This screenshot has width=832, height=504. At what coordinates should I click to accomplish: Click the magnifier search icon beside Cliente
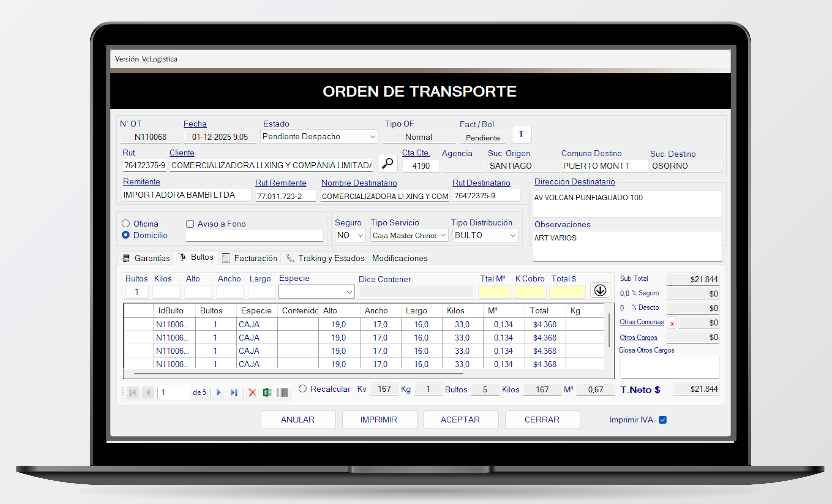tap(387, 164)
